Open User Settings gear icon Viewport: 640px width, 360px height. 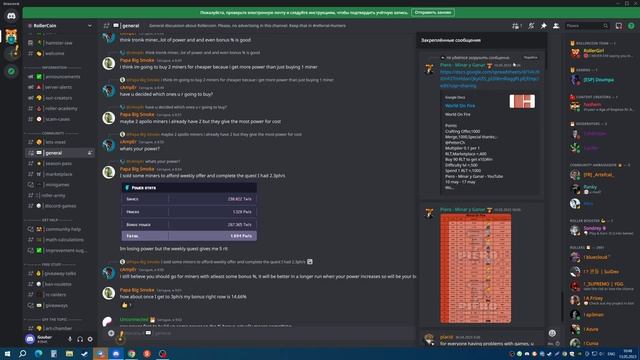[90, 339]
